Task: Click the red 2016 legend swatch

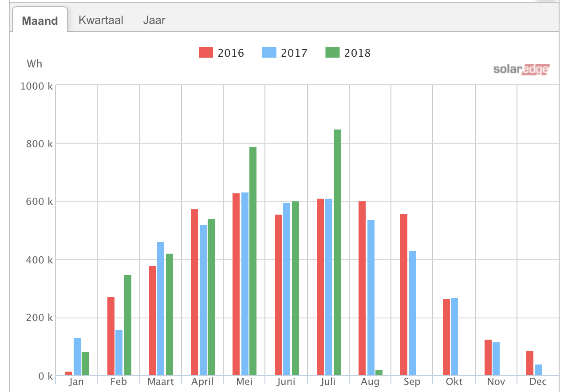Action: click(206, 53)
